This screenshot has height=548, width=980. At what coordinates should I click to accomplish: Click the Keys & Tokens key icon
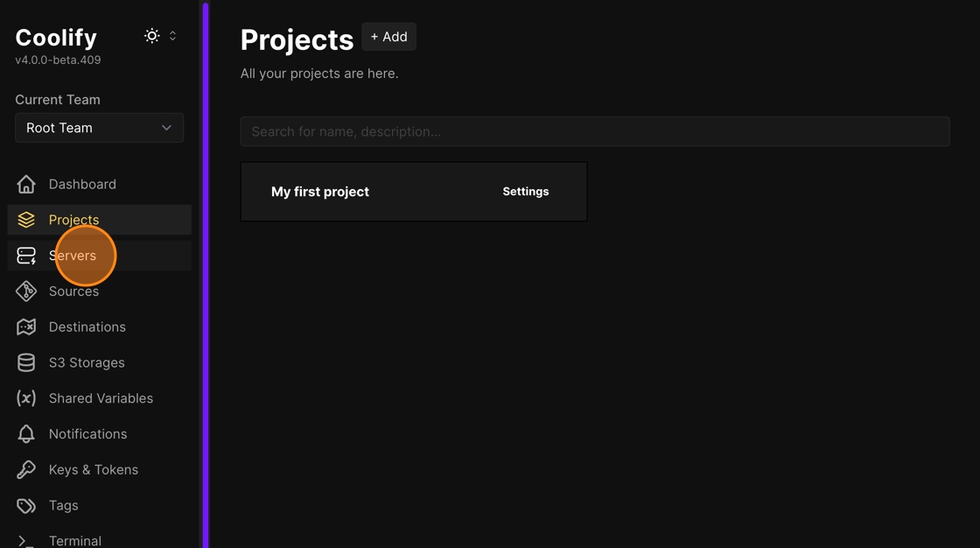coord(26,470)
